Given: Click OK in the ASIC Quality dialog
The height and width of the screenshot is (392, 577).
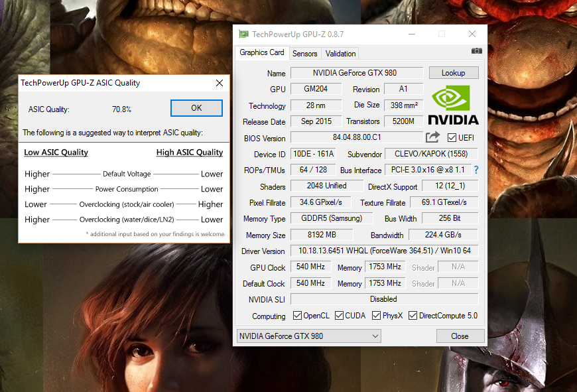Looking at the screenshot, I should point(196,108).
